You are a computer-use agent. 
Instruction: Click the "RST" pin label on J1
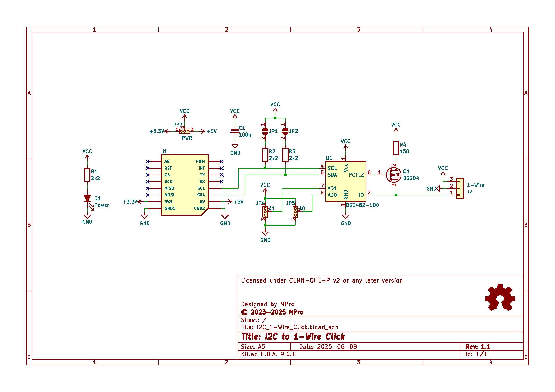pyautogui.click(x=168, y=168)
